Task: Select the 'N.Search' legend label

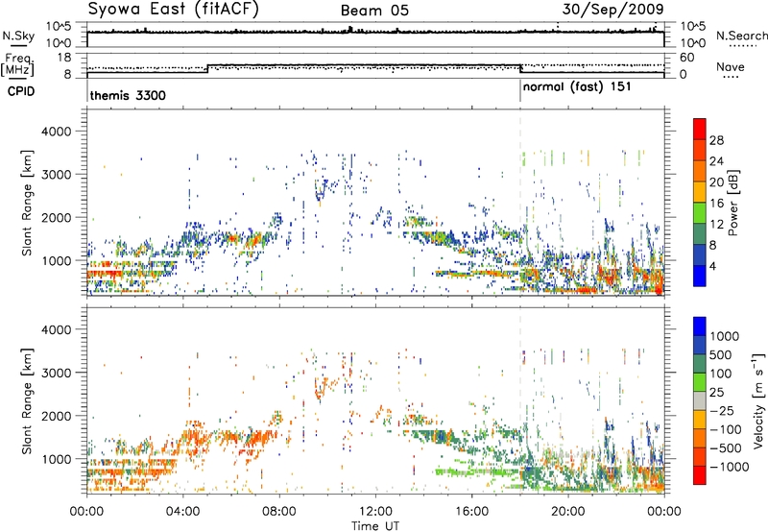Action: [741, 36]
